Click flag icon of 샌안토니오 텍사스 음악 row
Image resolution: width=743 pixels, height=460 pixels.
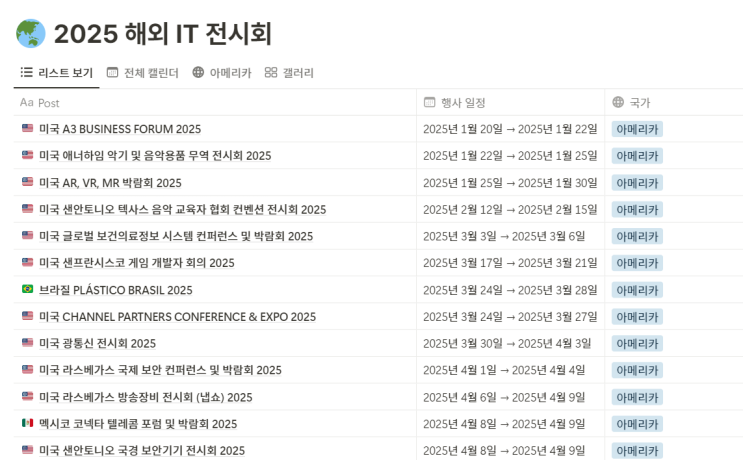click(x=27, y=208)
